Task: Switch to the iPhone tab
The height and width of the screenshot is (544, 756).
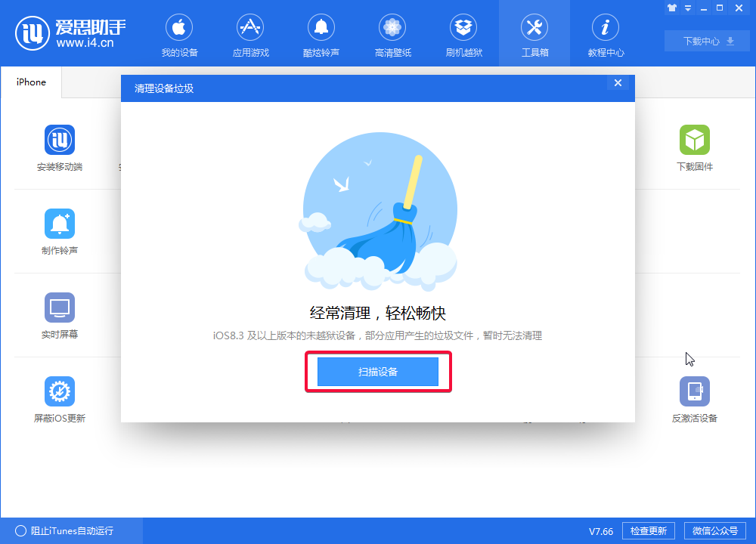Action: (30, 82)
